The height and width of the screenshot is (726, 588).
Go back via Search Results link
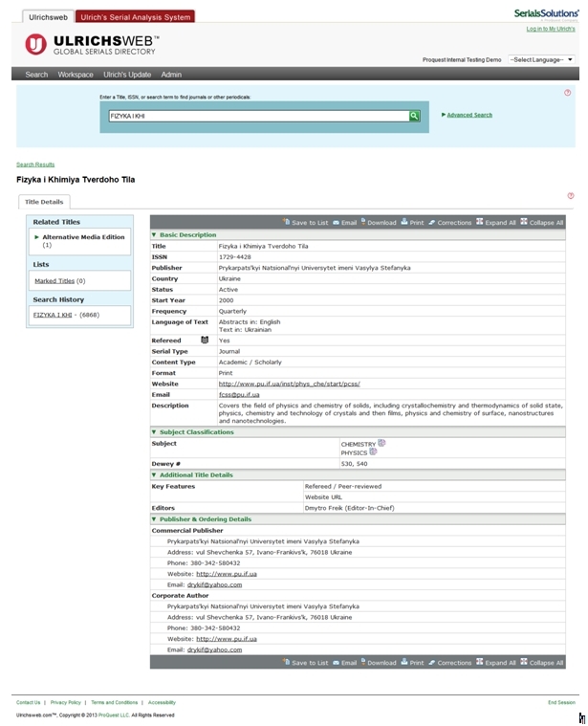pos(35,165)
